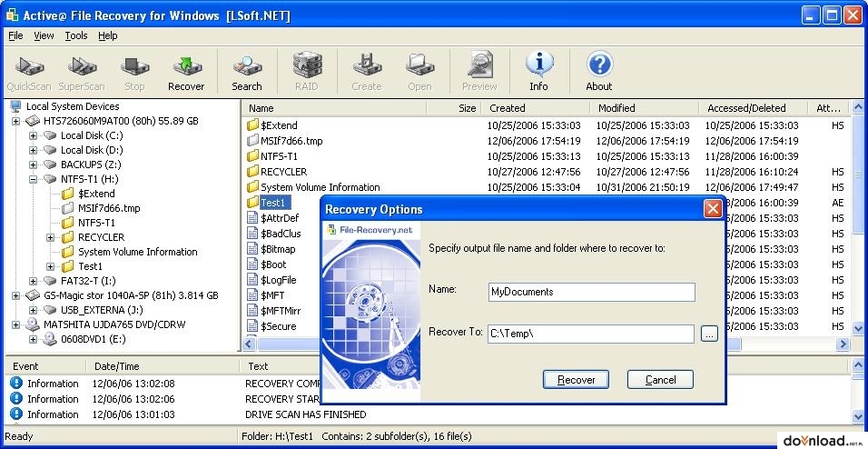The height and width of the screenshot is (449, 868).
Task: Close the Recovery Options dialog
Action: pyautogui.click(x=713, y=209)
